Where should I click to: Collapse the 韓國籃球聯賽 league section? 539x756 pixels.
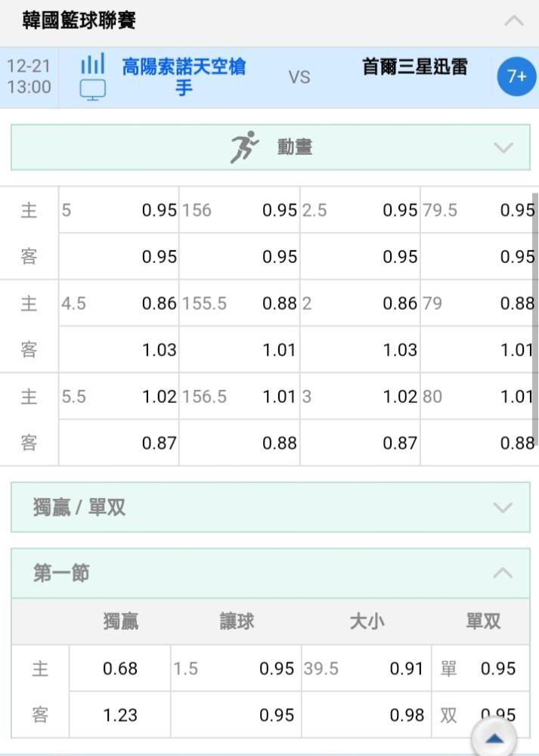pos(514,20)
